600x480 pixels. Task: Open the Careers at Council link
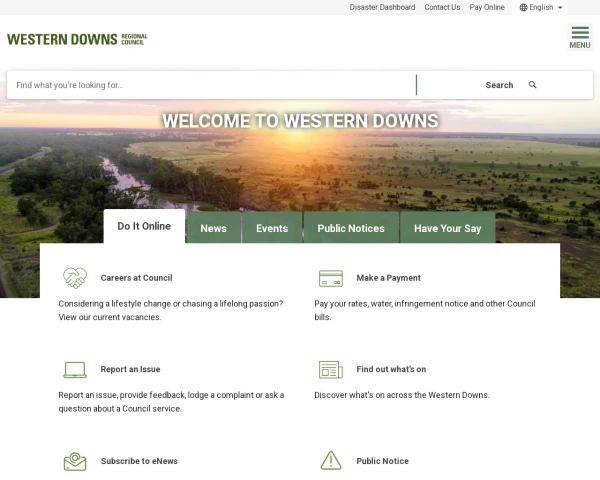click(136, 278)
